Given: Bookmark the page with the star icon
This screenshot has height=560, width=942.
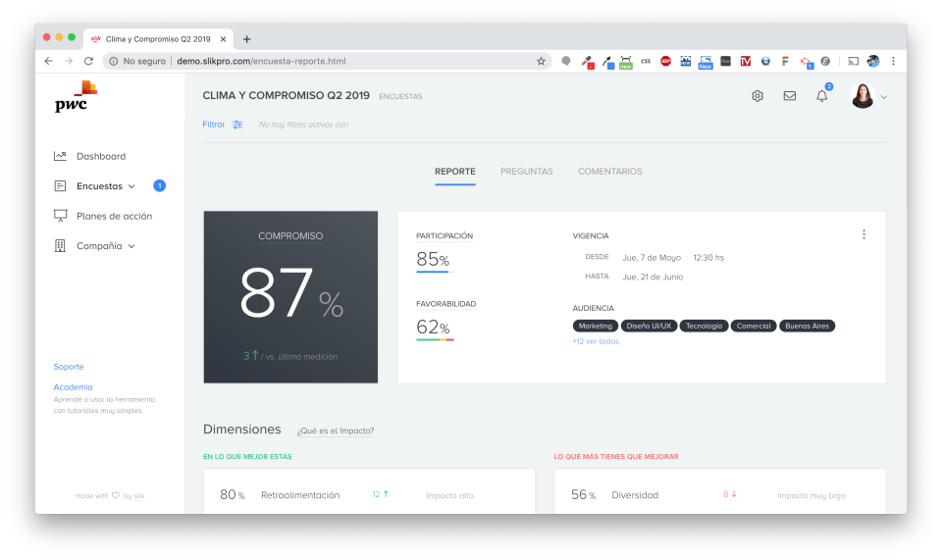Looking at the screenshot, I should [x=541, y=61].
